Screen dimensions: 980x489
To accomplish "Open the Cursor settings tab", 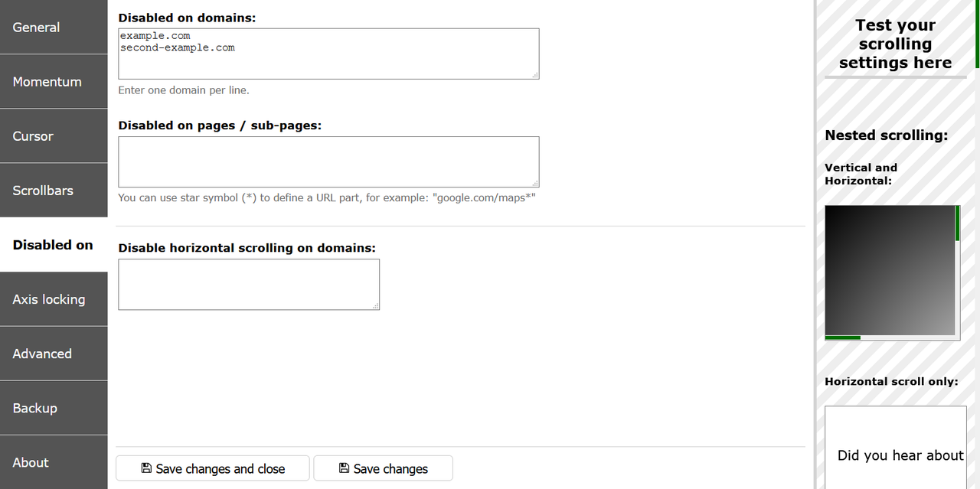I will click(54, 135).
